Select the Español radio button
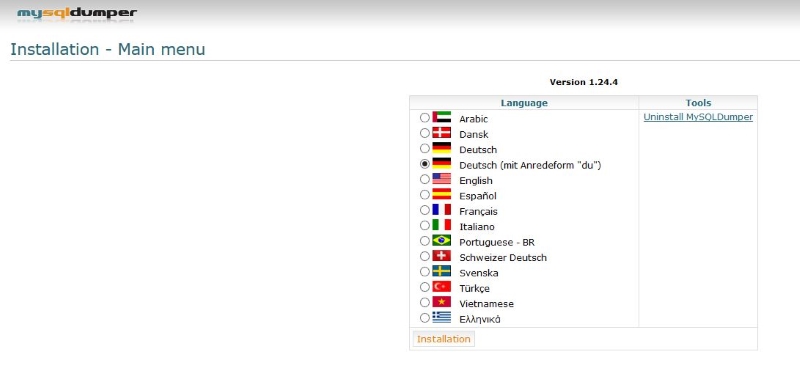Image resolution: width=800 pixels, height=385 pixels. [x=424, y=194]
